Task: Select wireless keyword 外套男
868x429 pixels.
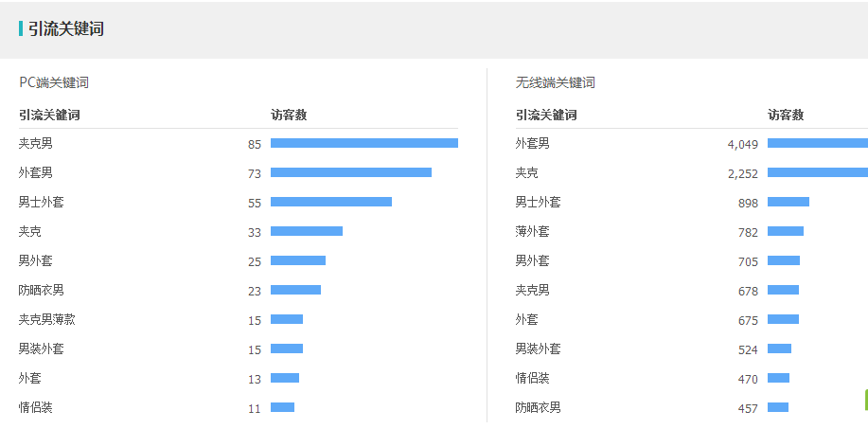Action: tap(533, 144)
